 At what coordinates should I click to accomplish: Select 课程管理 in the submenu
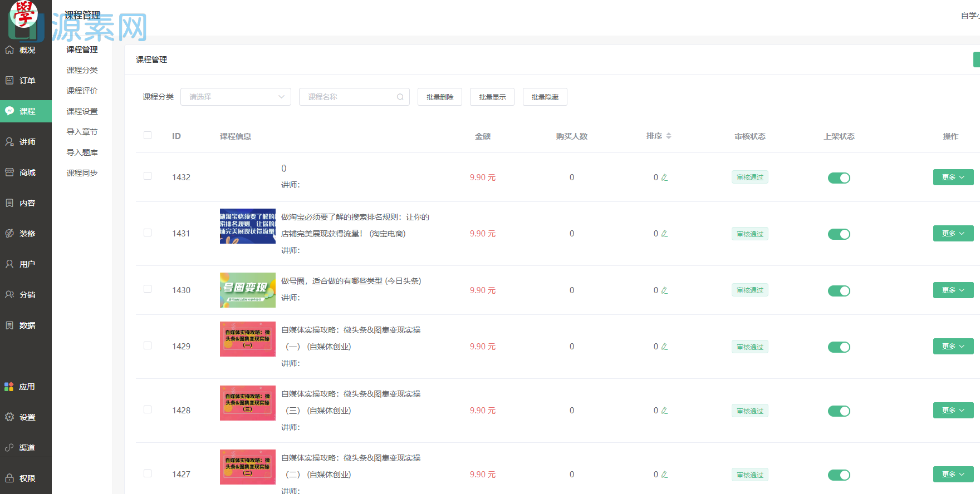(x=82, y=50)
